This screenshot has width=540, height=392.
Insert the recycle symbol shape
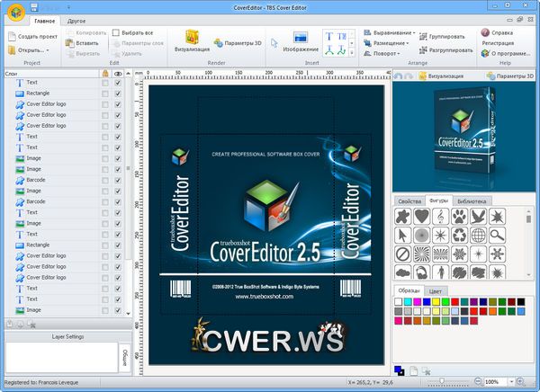coord(459,236)
